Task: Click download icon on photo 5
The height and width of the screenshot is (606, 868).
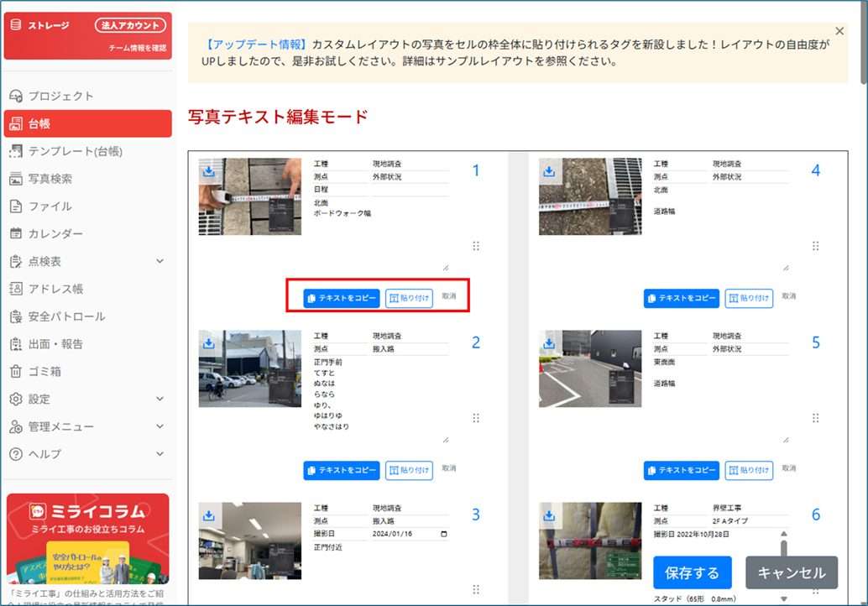Action: click(549, 343)
